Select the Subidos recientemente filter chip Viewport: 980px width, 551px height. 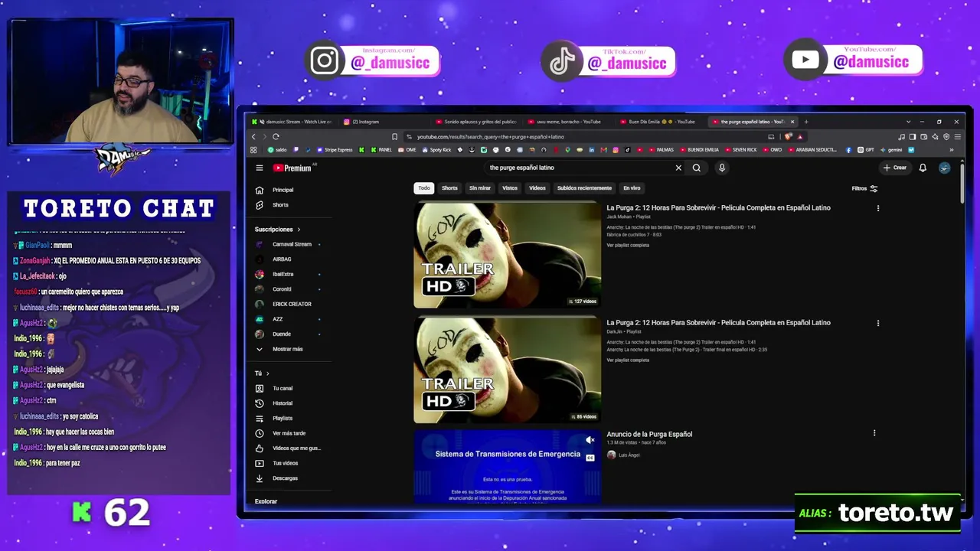tap(584, 188)
